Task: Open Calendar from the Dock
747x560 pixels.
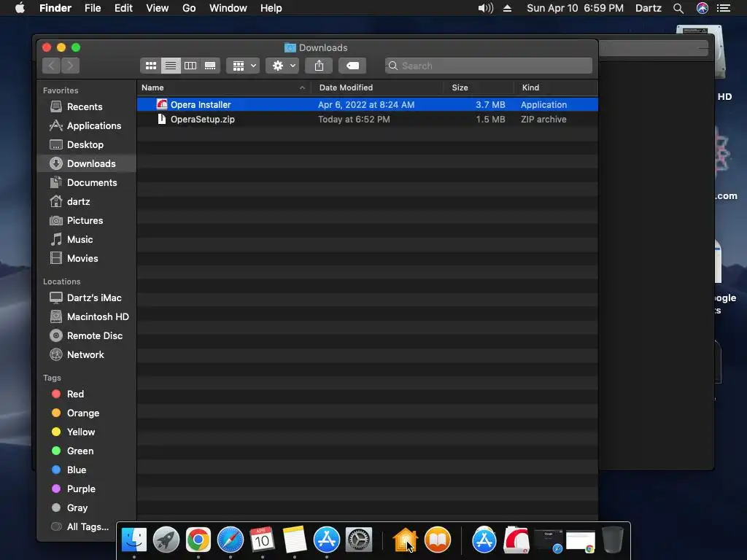Action: coord(263,540)
